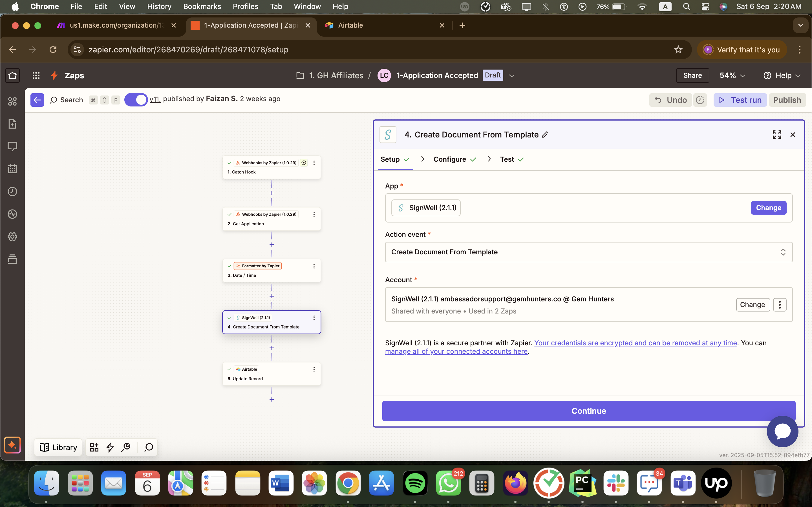Screen dimensions: 812x507
Task: Expand the Draft status chevron next to zap name
Action: tap(511, 75)
